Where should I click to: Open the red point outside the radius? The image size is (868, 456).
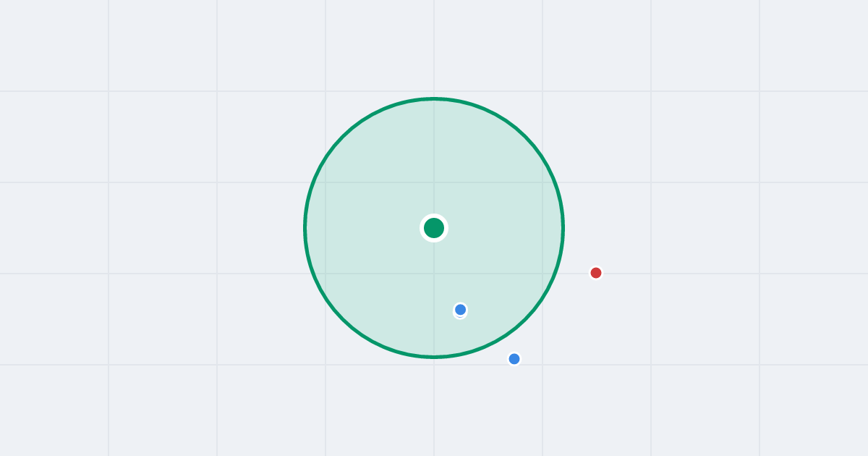point(596,273)
